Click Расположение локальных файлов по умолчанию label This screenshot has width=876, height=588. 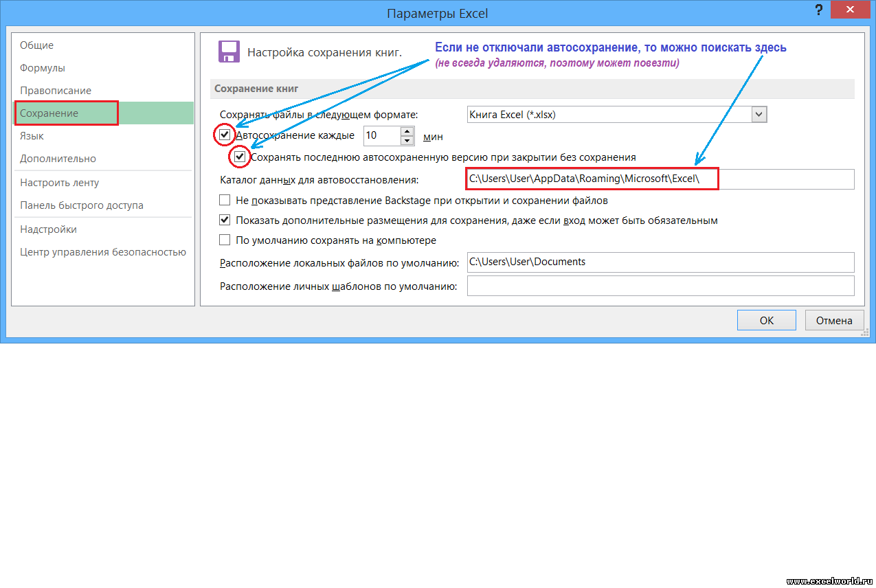coord(339,262)
